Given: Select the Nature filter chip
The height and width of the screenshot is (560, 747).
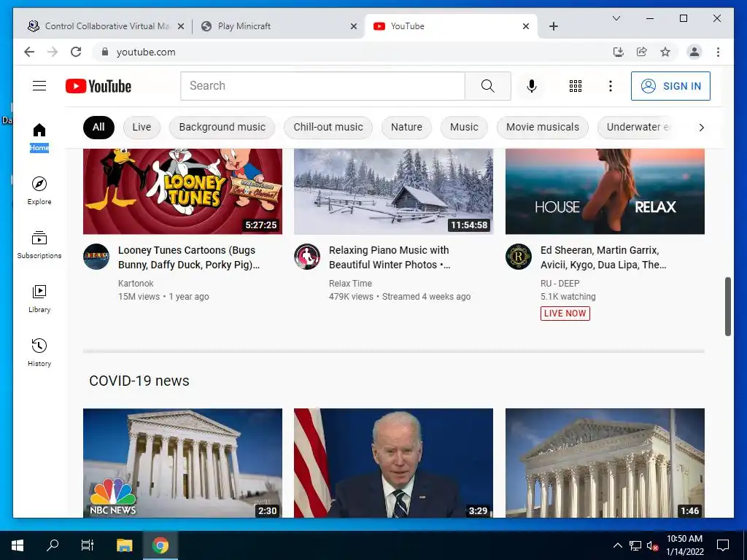Looking at the screenshot, I should (406, 127).
